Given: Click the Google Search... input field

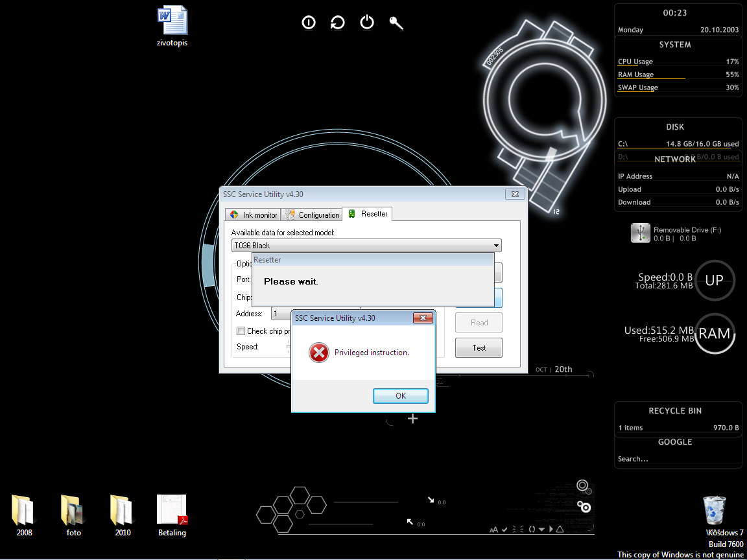Looking at the screenshot, I should click(x=678, y=459).
